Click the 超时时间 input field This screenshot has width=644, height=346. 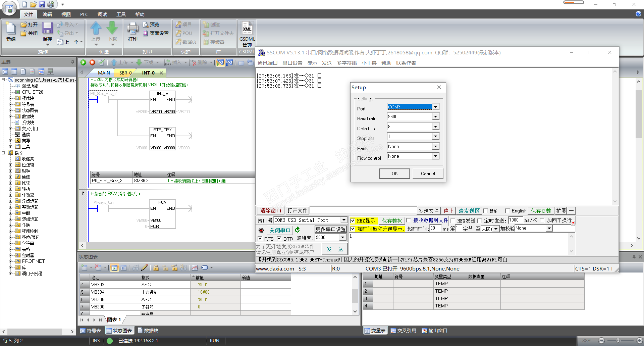point(435,228)
